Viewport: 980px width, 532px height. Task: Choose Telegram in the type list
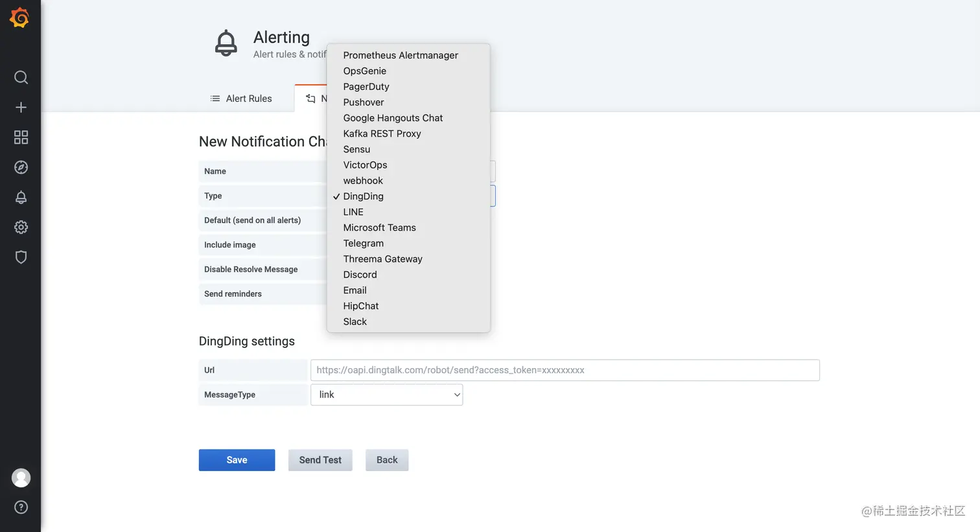tap(364, 244)
